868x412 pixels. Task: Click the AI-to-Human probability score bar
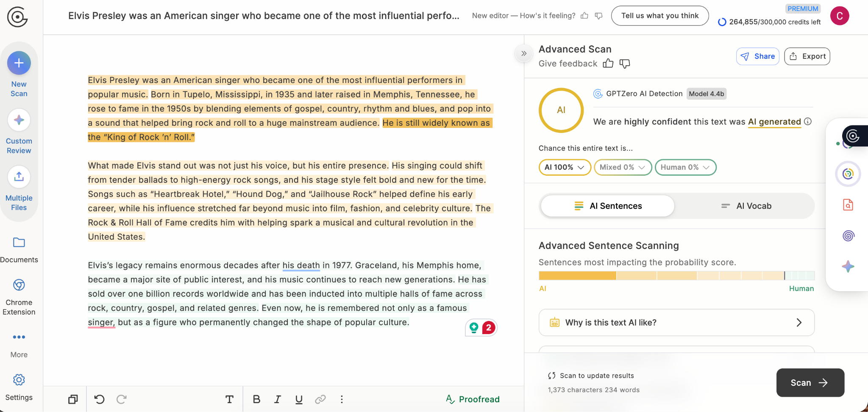pos(676,275)
